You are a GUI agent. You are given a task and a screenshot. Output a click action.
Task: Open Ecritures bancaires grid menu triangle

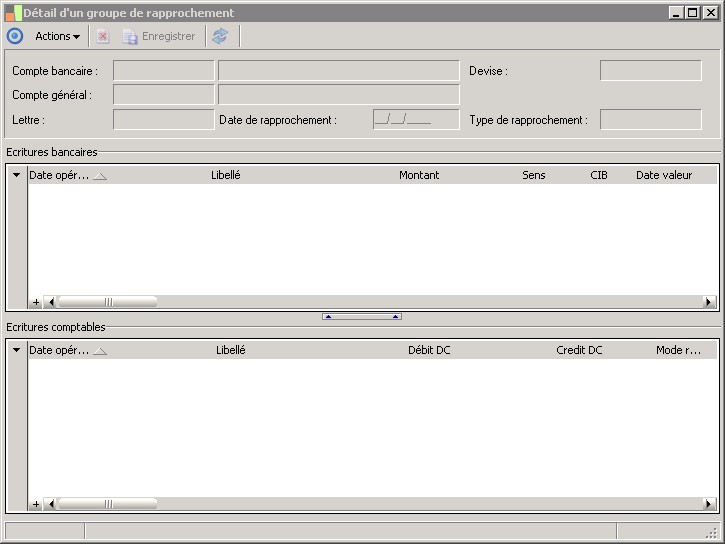(17, 175)
